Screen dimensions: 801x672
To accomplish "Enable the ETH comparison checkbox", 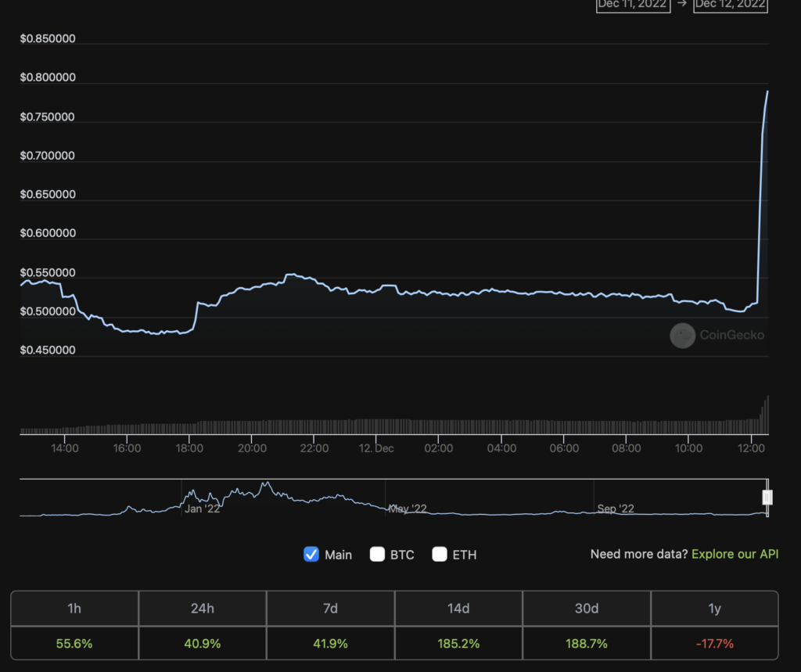I will tap(439, 554).
